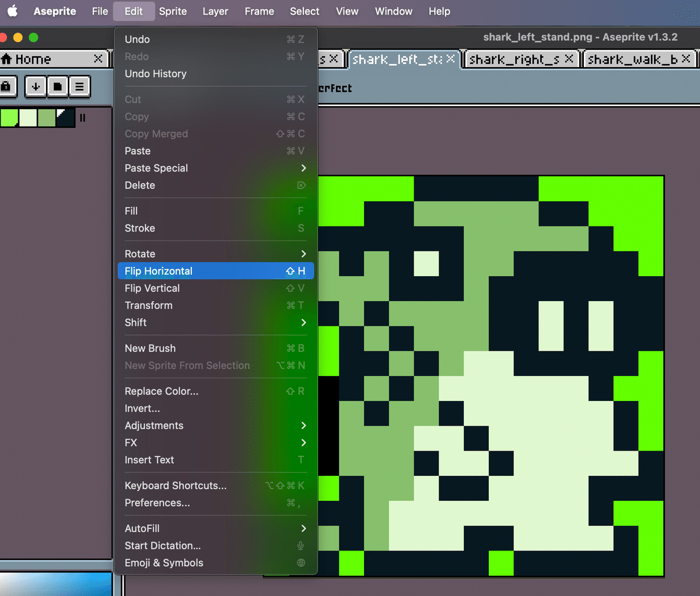Choose Transform in the Edit menu
The height and width of the screenshot is (596, 700).
coord(216,305)
